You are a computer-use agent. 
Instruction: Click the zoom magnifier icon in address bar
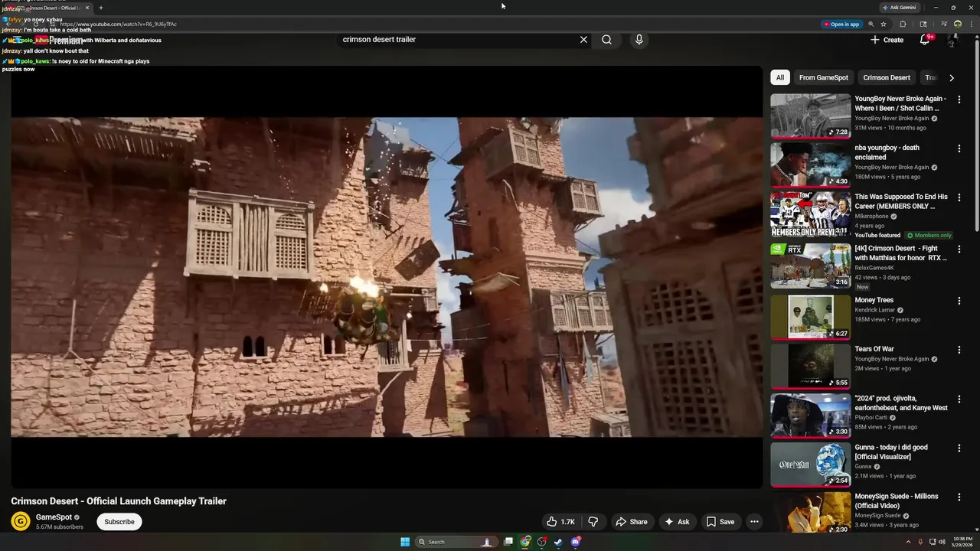pyautogui.click(x=871, y=24)
